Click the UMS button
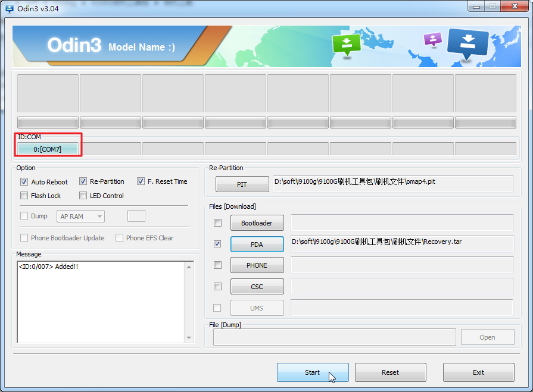Image resolution: width=533 pixels, height=392 pixels. point(257,308)
